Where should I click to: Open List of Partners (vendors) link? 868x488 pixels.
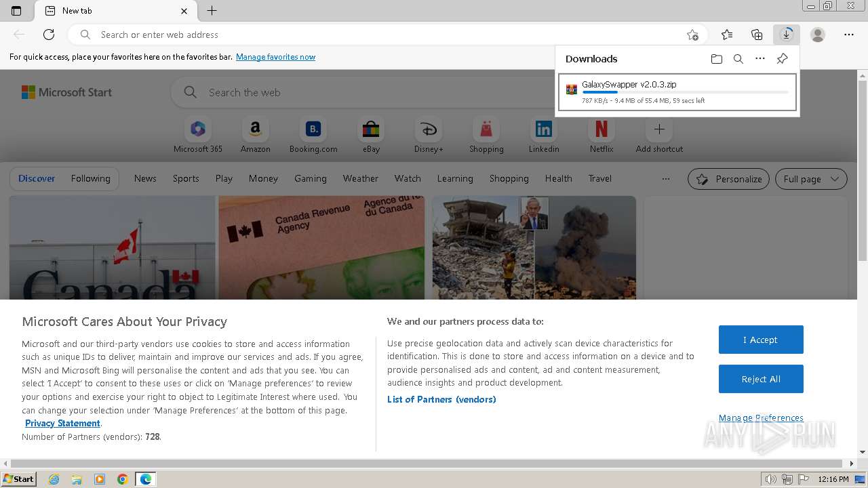tap(441, 399)
